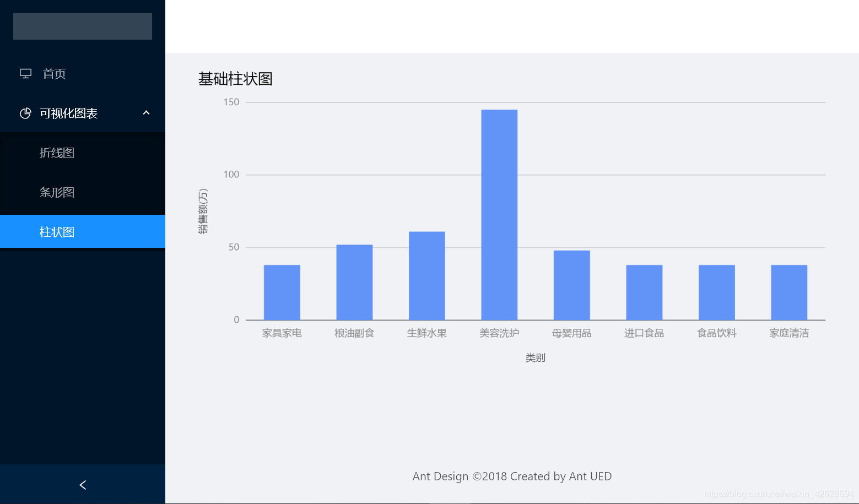Image resolution: width=859 pixels, height=504 pixels.
Task: Click the 100 y-axis tick value
Action: 231,175
